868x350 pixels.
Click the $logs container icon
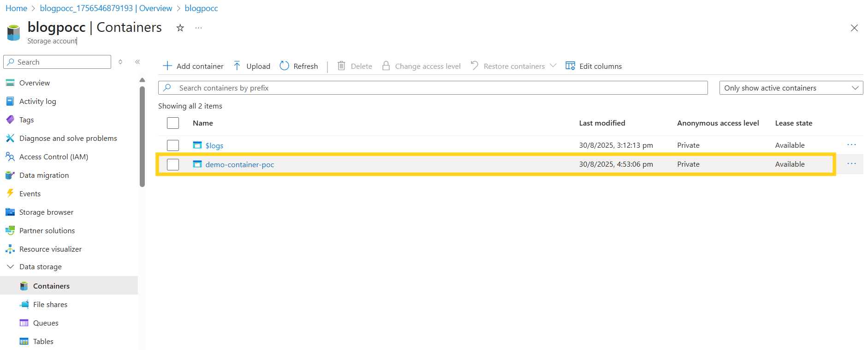(197, 145)
